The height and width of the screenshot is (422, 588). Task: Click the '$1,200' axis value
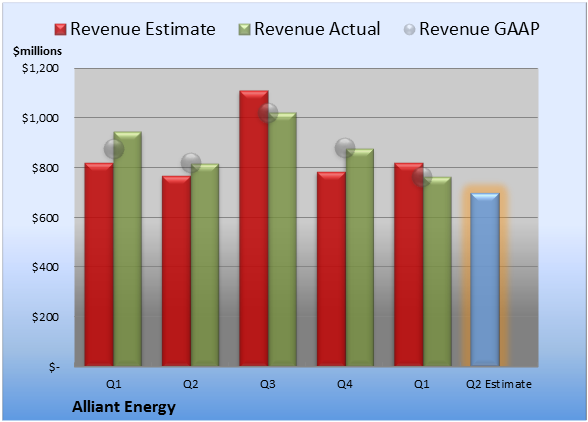pos(40,68)
